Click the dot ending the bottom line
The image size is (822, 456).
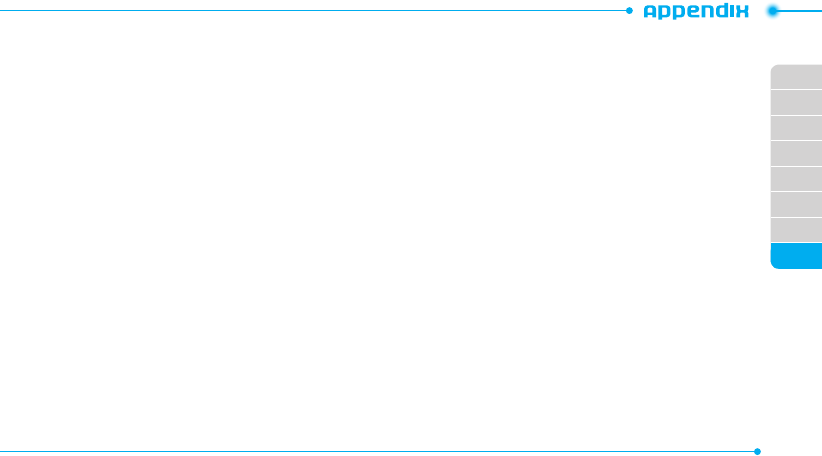click(x=757, y=451)
